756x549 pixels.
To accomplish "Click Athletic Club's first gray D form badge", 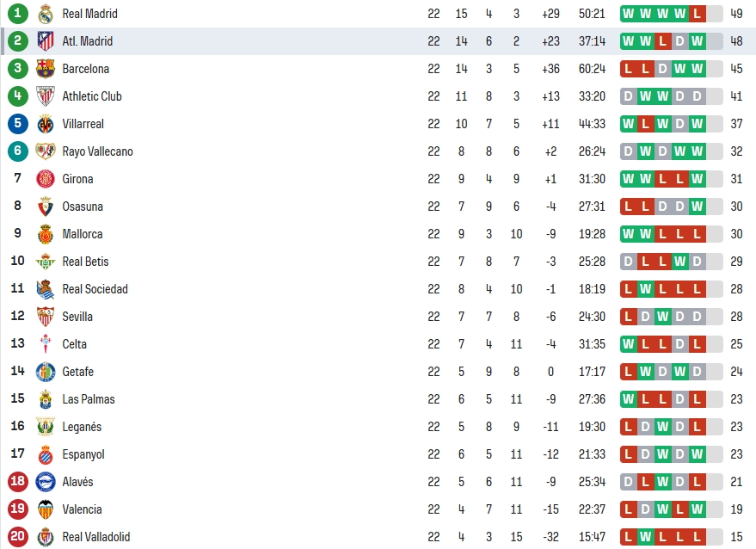I will point(628,96).
